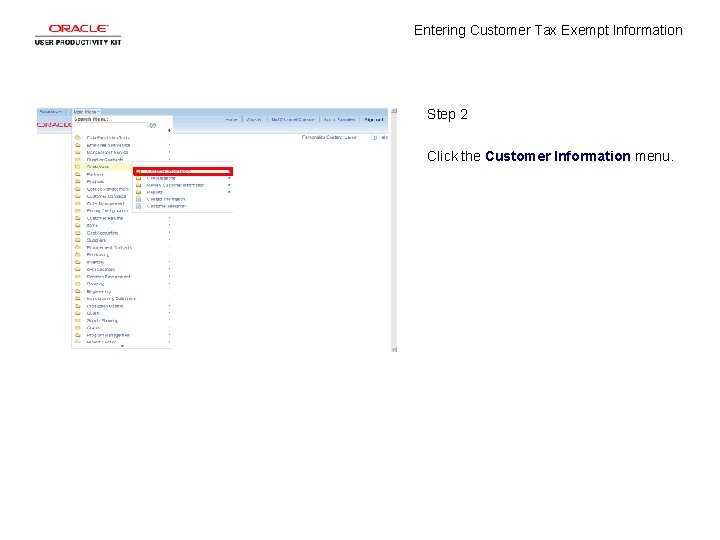Select the Partners menu item
The width and height of the screenshot is (720, 540).
point(95,174)
